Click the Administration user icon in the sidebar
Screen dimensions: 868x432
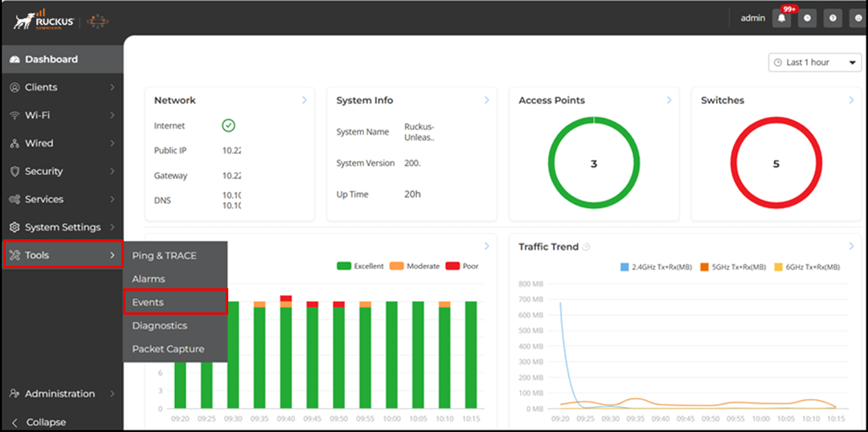[15, 393]
